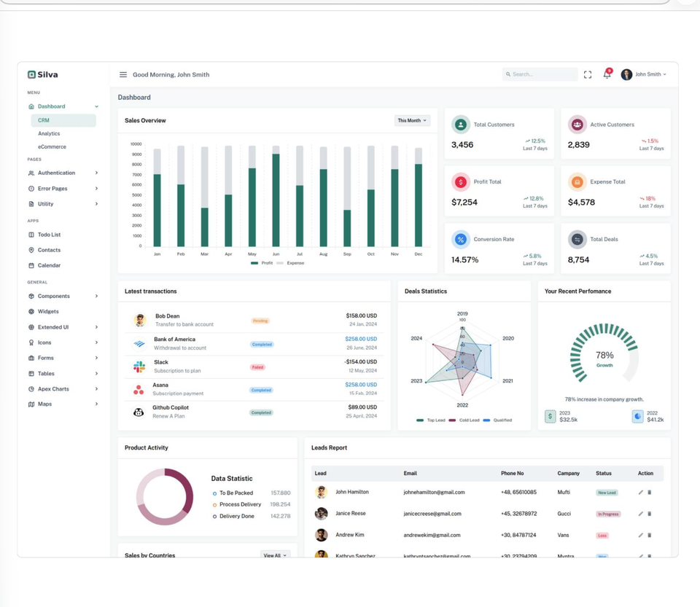Click edit pencil for John Hamilton lead
Viewport: 700px width, 607px height.
pos(640,493)
